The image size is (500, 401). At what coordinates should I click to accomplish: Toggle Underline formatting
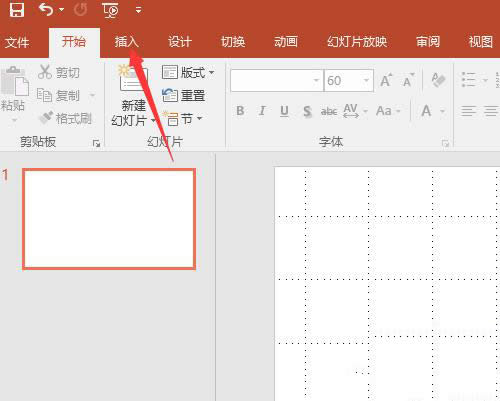point(284,111)
